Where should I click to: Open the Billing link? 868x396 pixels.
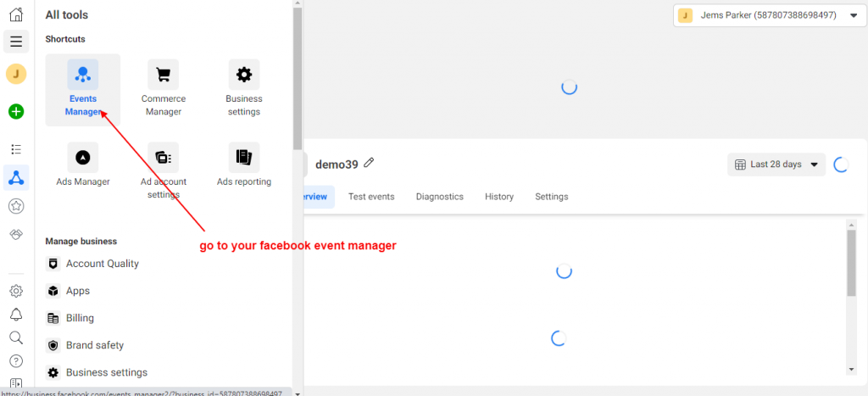pyautogui.click(x=80, y=318)
